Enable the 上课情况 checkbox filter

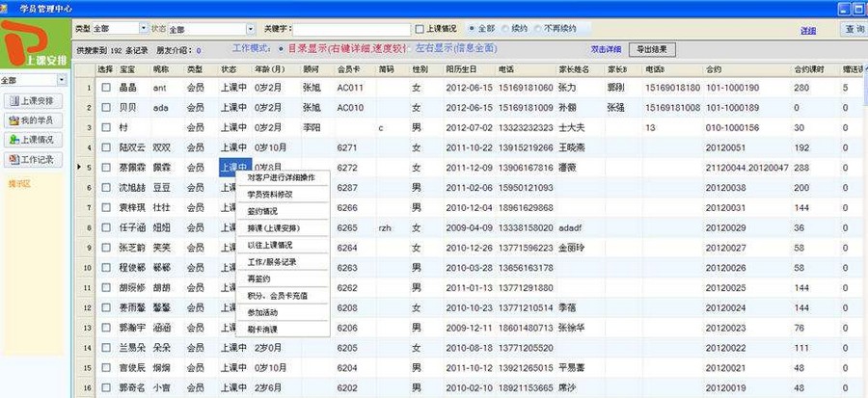pos(420,29)
